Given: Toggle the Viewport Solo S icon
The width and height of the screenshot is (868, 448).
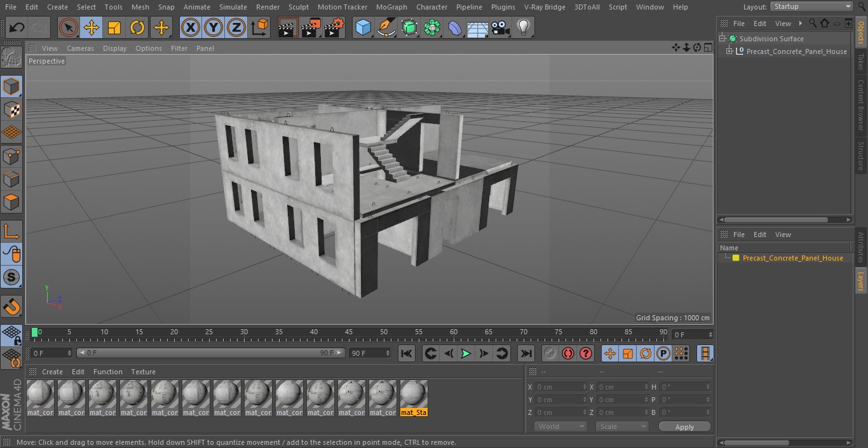Looking at the screenshot, I should pos(11,278).
